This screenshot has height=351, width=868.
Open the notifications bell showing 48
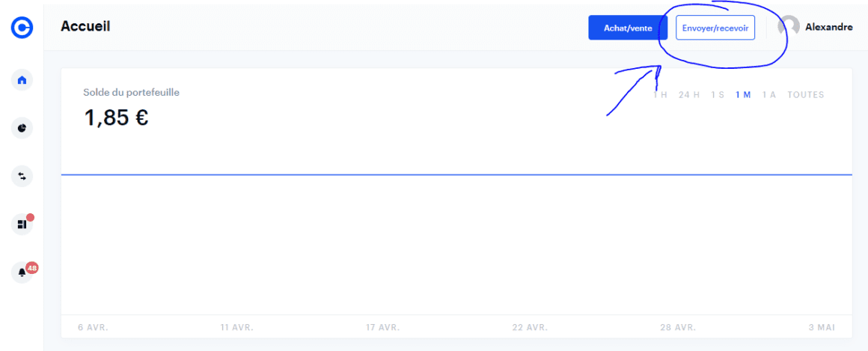click(x=22, y=272)
